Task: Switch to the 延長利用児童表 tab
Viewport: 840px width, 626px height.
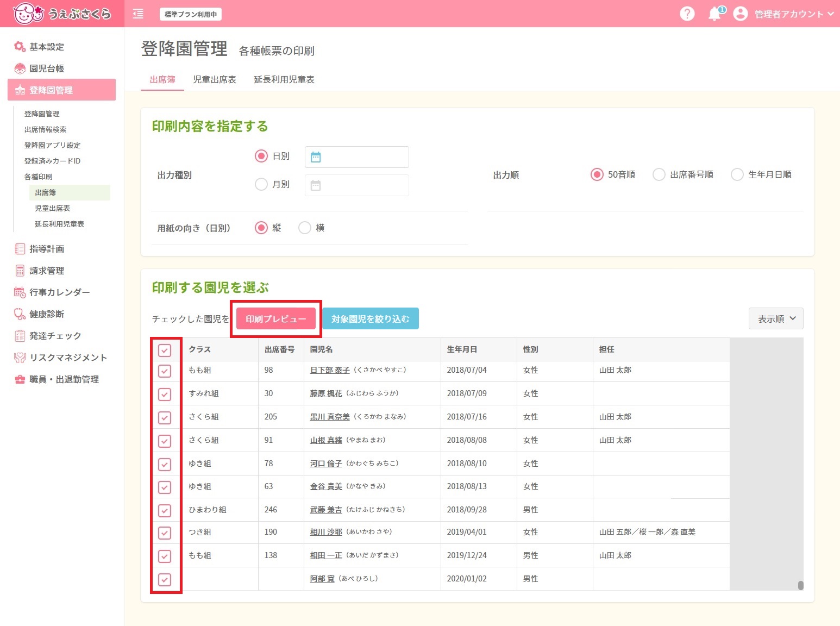Action: click(284, 79)
